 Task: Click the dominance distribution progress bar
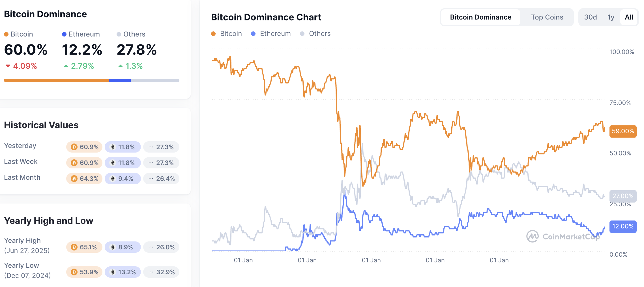(x=91, y=80)
